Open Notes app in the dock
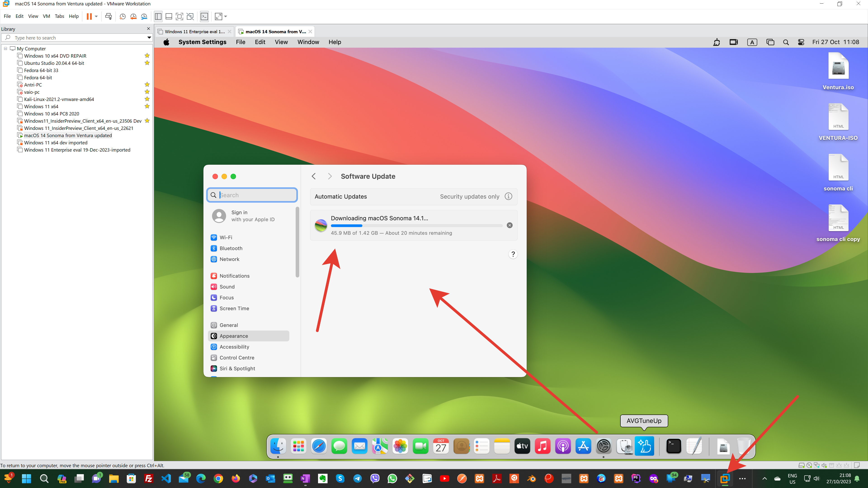The width and height of the screenshot is (868, 488). pyautogui.click(x=502, y=446)
